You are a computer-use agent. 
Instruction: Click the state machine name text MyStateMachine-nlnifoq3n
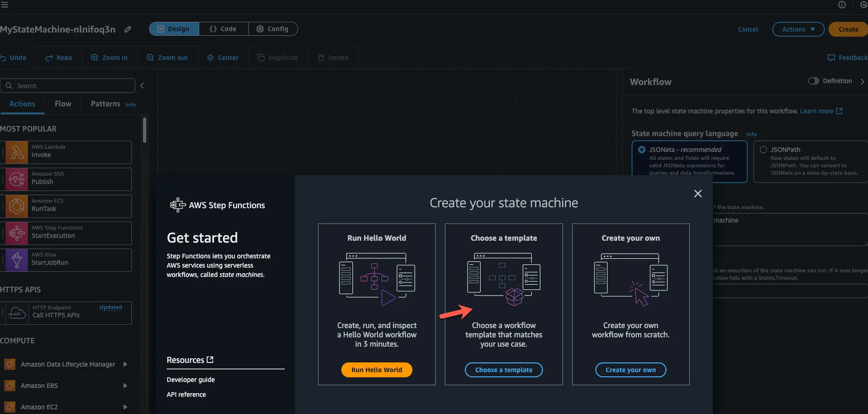coord(58,29)
